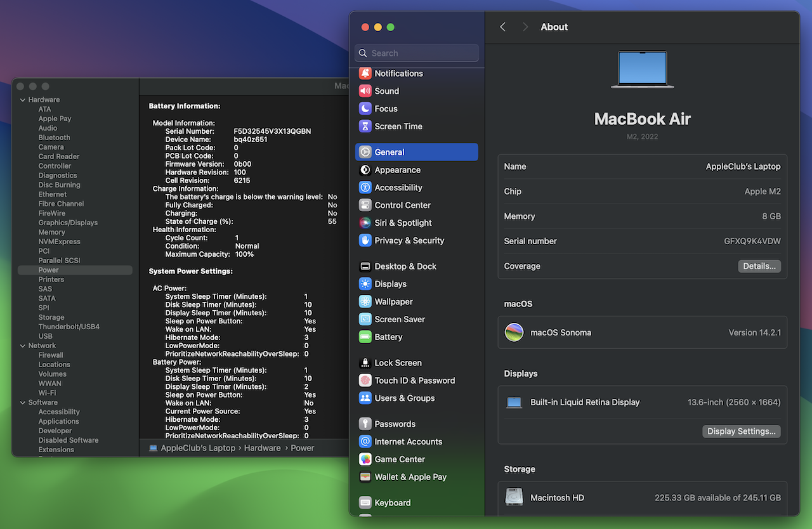The image size is (812, 529).
Task: Select Thunderbolt/USB4 in Hardware list
Action: tap(69, 327)
